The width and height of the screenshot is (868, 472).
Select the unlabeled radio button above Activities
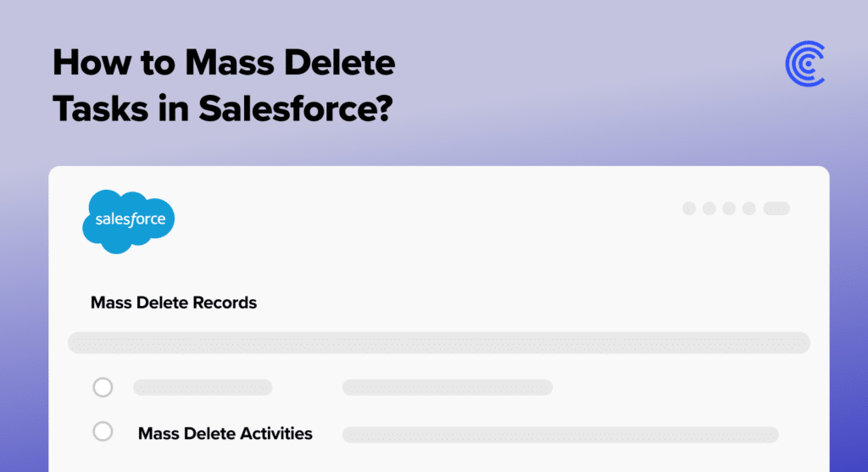(x=103, y=387)
